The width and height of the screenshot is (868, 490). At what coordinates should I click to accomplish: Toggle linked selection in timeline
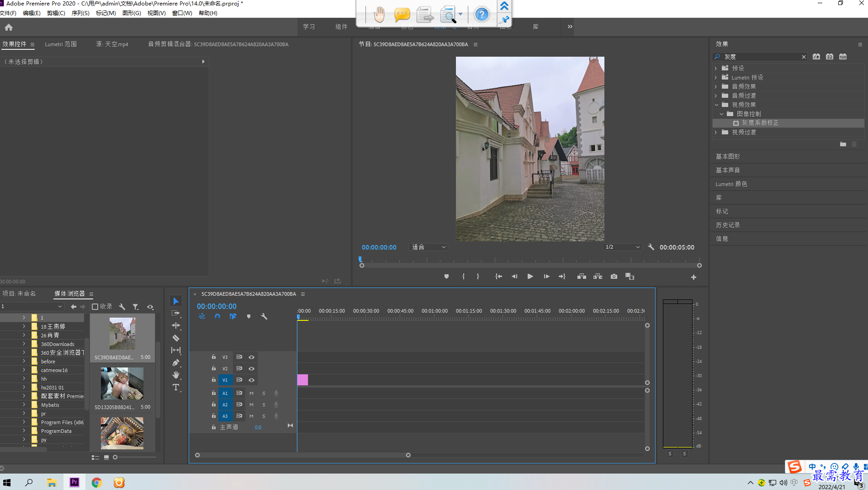[x=233, y=316]
